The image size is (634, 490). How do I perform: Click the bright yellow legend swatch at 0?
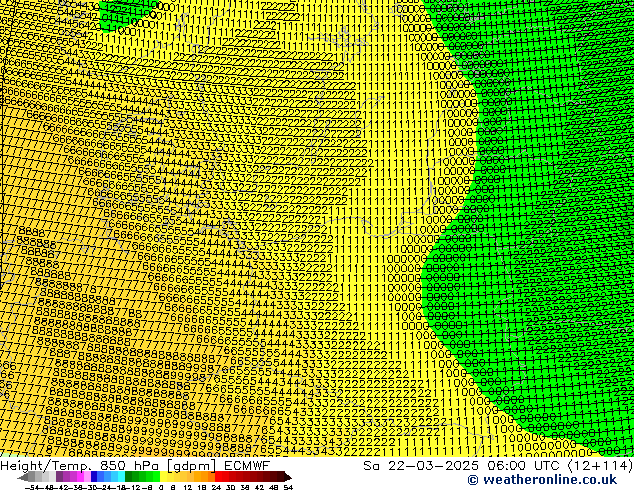163,476
